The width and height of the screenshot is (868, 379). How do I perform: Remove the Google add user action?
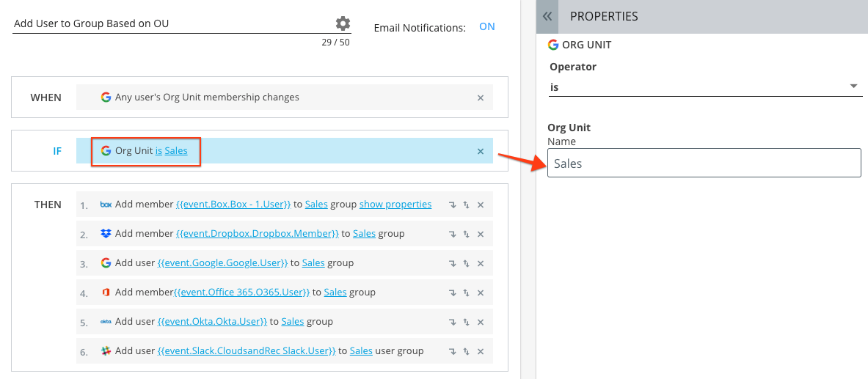click(481, 264)
